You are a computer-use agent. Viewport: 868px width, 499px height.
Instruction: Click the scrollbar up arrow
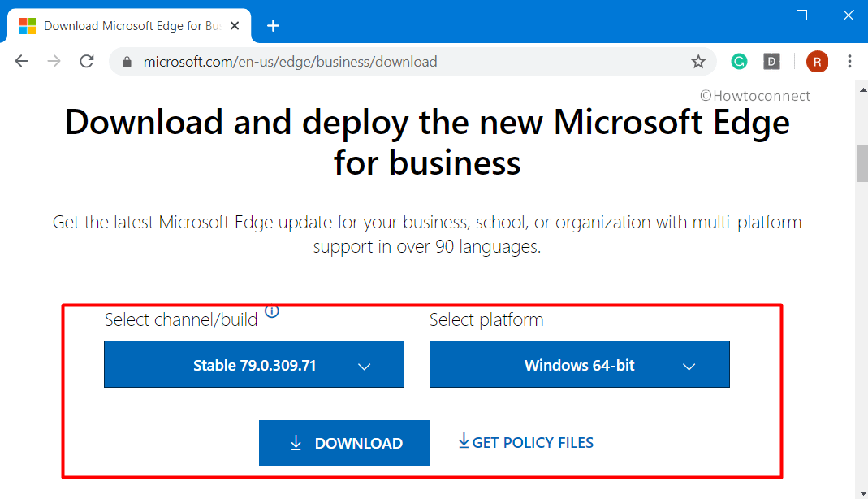pyautogui.click(x=862, y=89)
